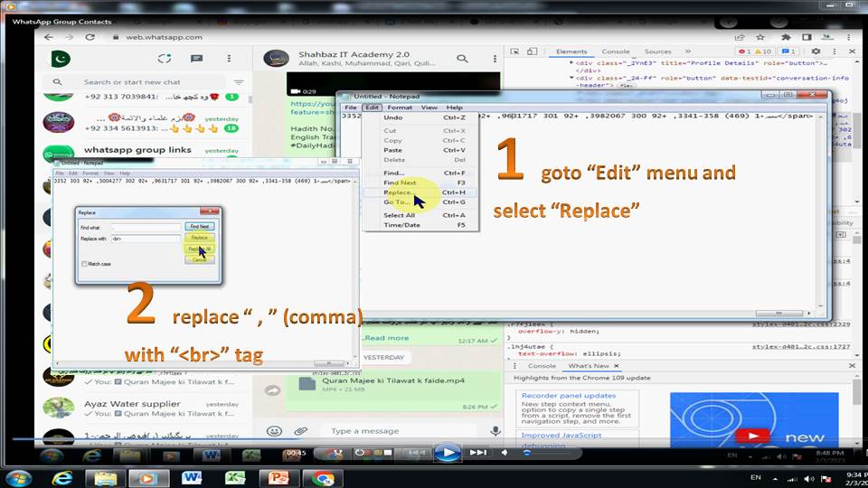
Task: Open Chrome from the taskbar
Action: (322, 478)
